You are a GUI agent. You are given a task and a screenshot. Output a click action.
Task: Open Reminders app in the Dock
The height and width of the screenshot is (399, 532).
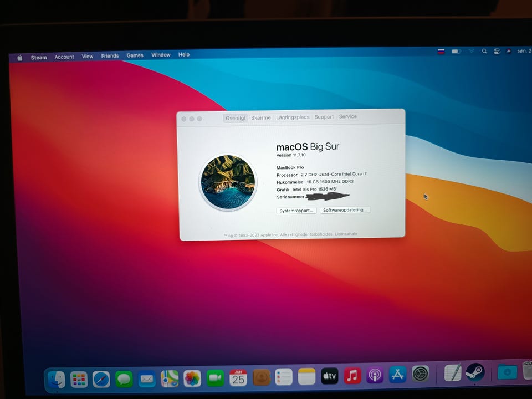pos(284,377)
